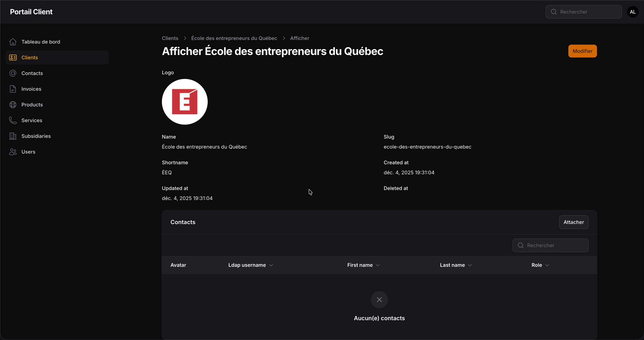Screen dimensions: 644x340
Task: Click the Attacher button in Contacts
Action: tap(573, 222)
